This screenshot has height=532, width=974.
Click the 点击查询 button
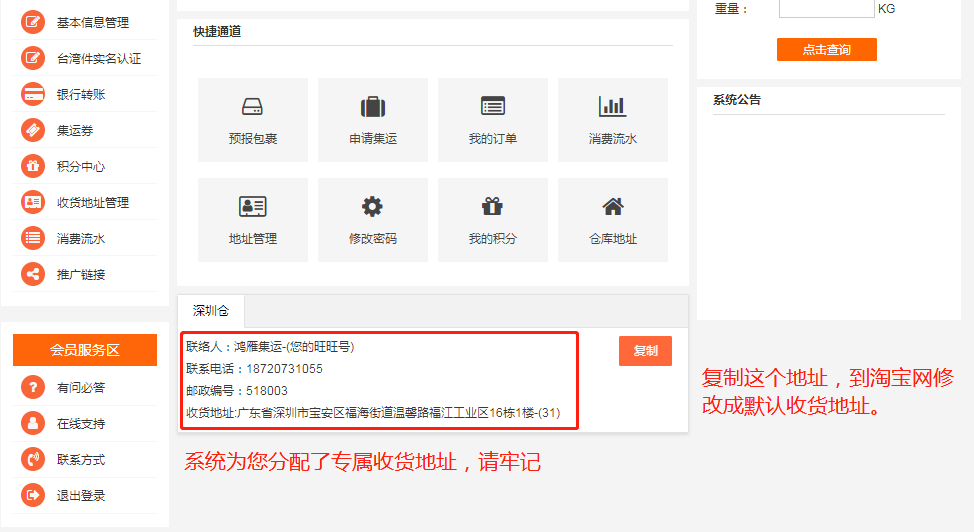pos(827,50)
